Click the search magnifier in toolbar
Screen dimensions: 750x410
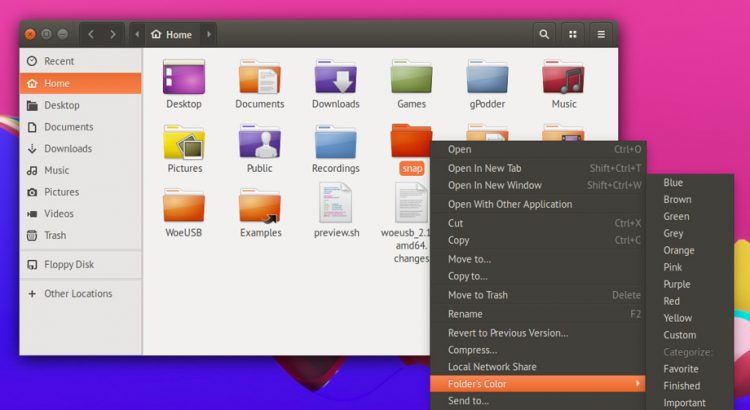[x=544, y=34]
